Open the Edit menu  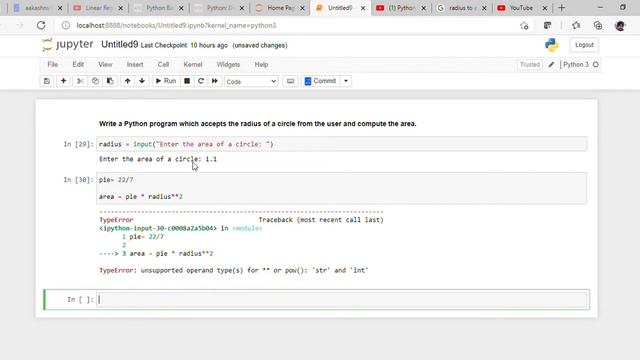tap(78, 64)
